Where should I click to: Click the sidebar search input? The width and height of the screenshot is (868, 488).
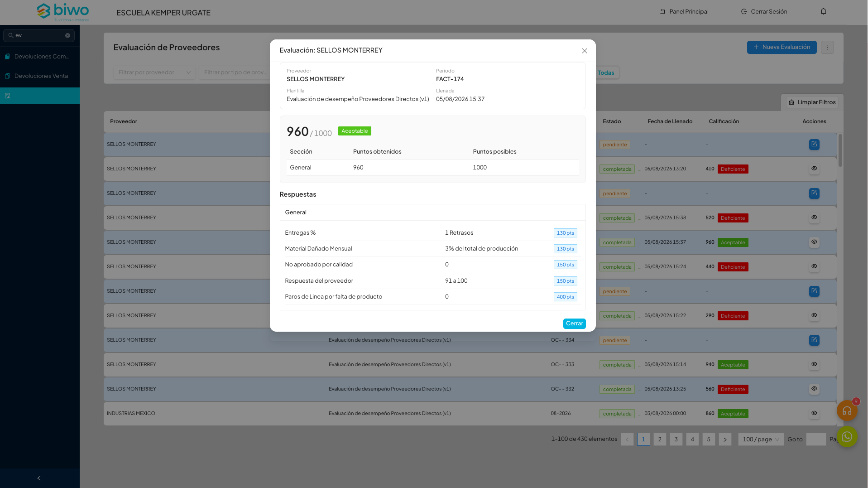coord(39,35)
